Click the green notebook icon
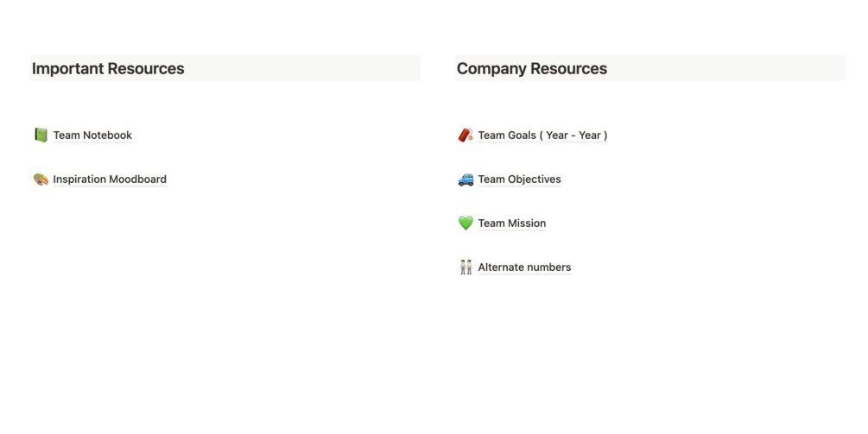Viewport: 868px width, 434px height. pyautogui.click(x=41, y=135)
